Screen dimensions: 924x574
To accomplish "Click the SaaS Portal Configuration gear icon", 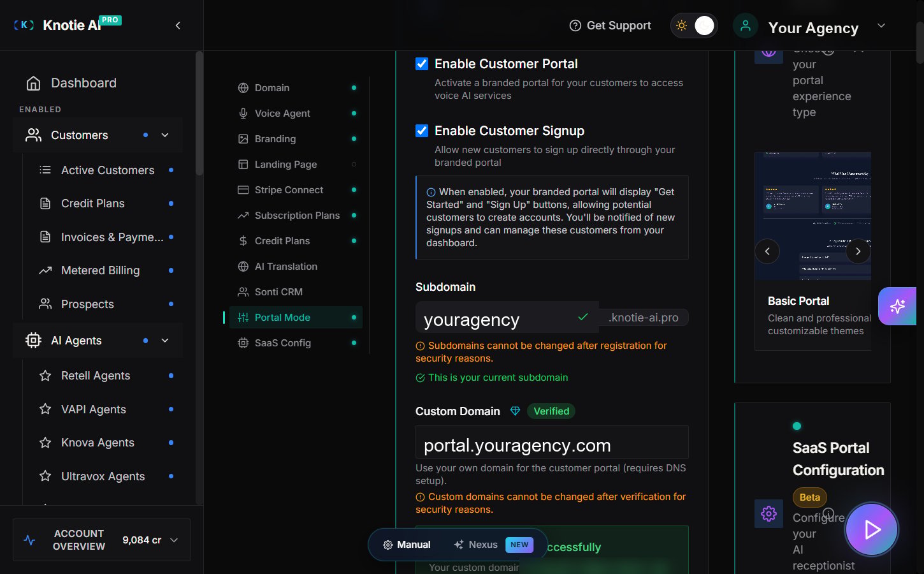I will [769, 513].
